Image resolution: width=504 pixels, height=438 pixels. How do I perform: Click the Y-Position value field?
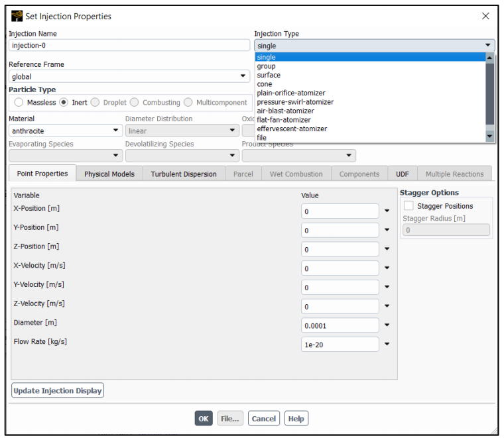click(x=340, y=230)
